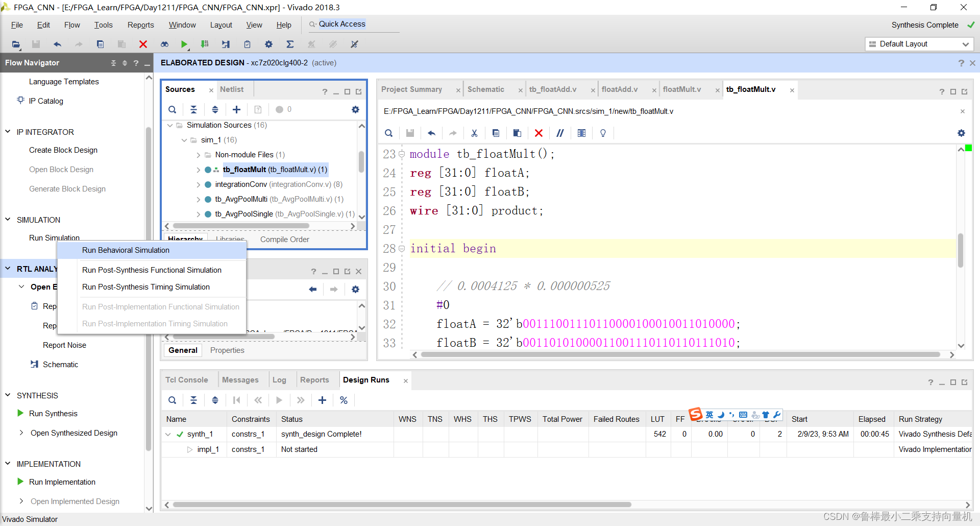Open the Reports menu
Viewport: 980px width, 526px height.
click(x=141, y=25)
